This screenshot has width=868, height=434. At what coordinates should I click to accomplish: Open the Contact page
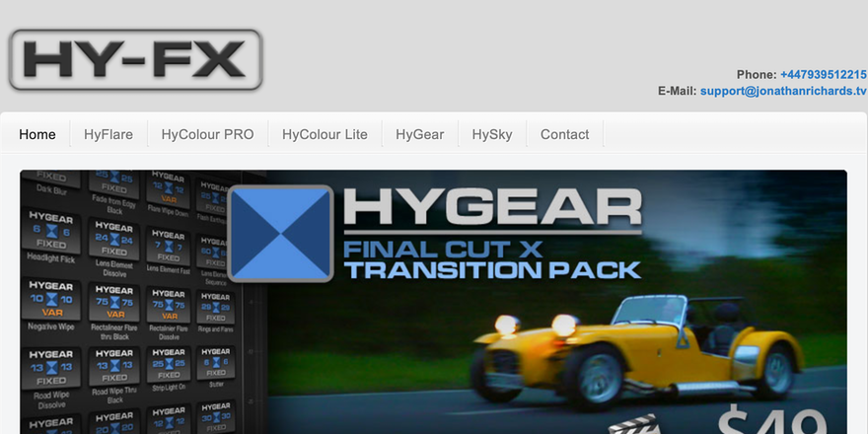(564, 134)
